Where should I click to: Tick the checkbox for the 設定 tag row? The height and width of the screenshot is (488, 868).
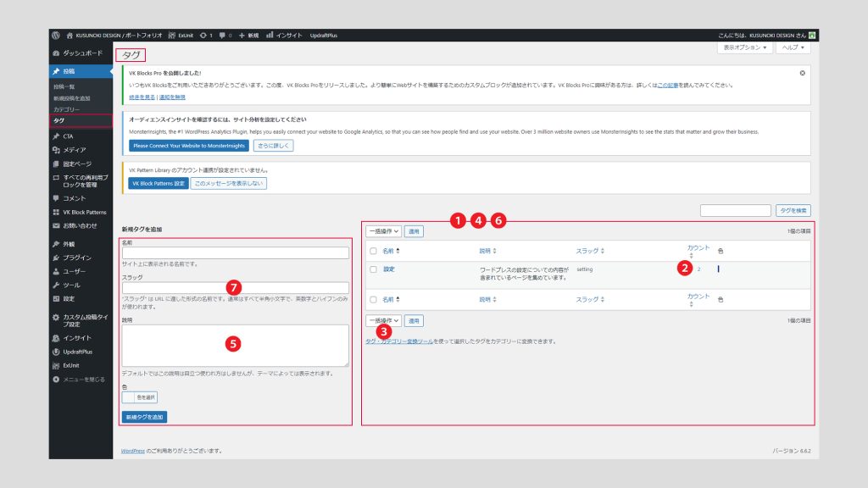point(373,269)
